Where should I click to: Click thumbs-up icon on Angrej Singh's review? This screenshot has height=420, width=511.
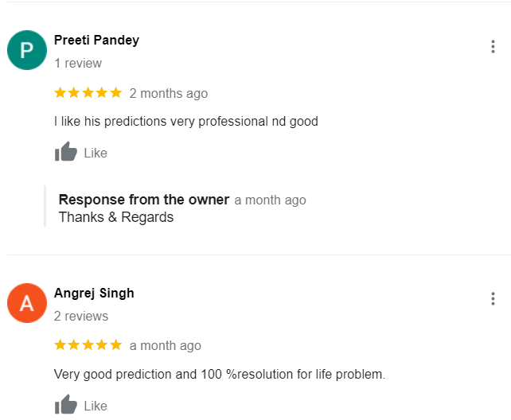tap(66, 404)
